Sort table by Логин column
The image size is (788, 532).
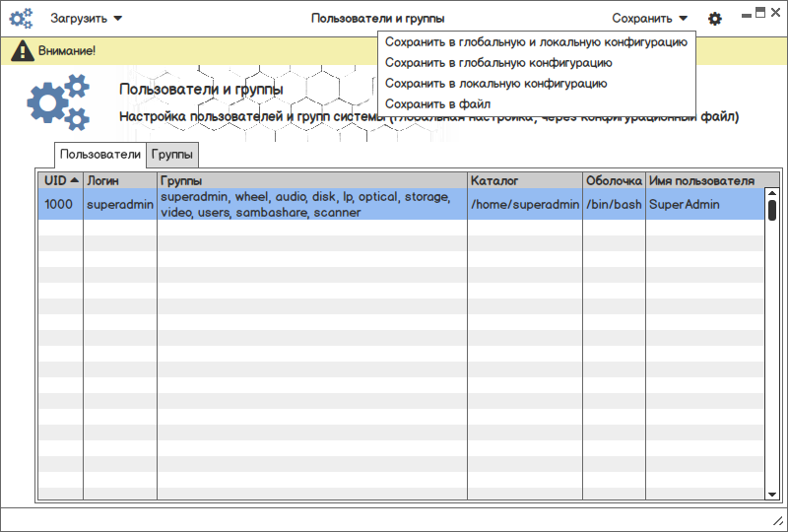click(x=119, y=180)
